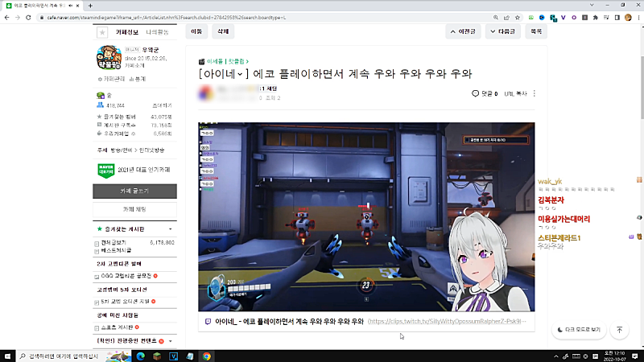Viewport: 644px width, 362px height.
Task: Play the embedded Twitch clip video
Action: [366, 216]
